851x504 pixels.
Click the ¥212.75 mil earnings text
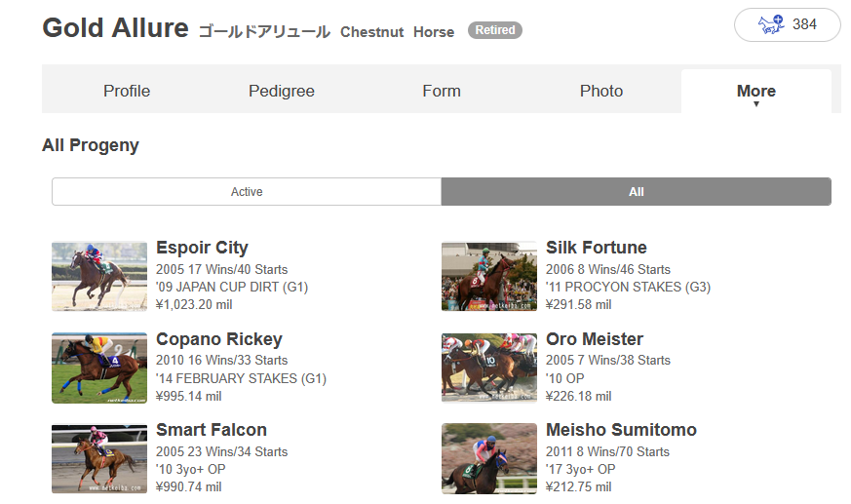click(x=578, y=487)
